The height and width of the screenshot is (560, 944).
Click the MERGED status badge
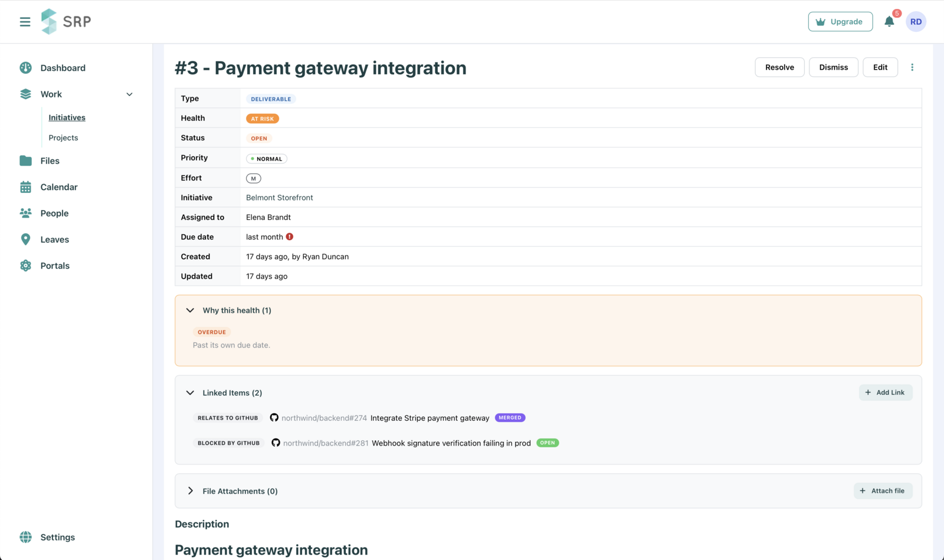pos(510,418)
